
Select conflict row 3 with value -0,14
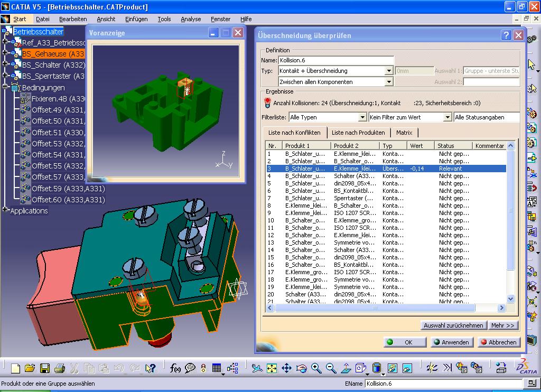tap(386, 169)
